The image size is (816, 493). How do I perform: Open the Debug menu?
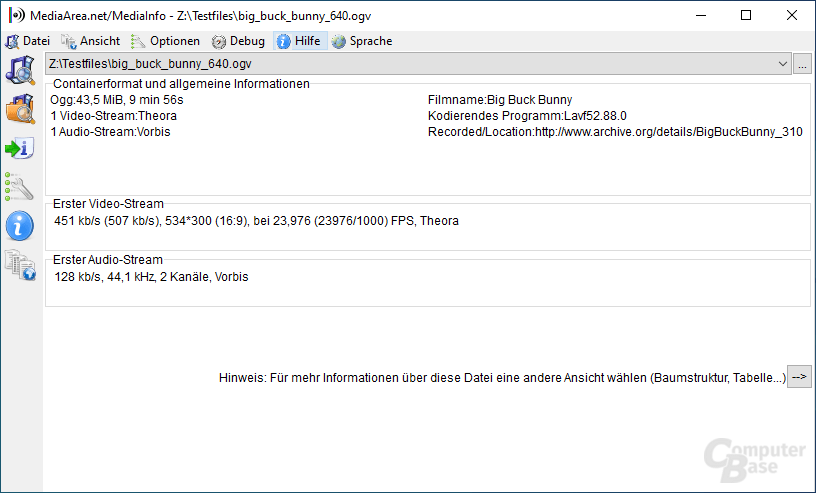coord(238,41)
